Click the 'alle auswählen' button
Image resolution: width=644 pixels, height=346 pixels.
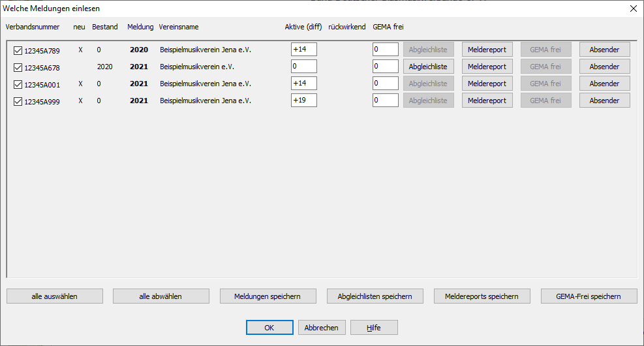pyautogui.click(x=55, y=296)
